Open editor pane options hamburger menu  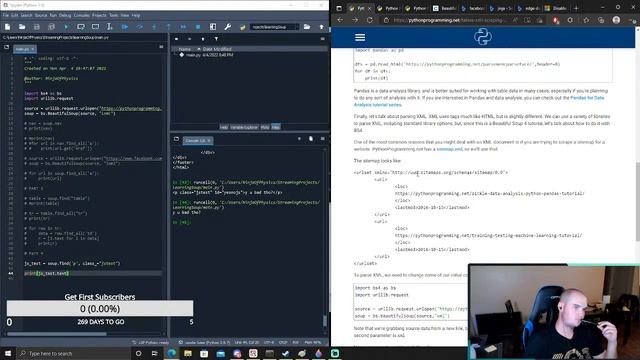pyautogui.click(x=161, y=47)
